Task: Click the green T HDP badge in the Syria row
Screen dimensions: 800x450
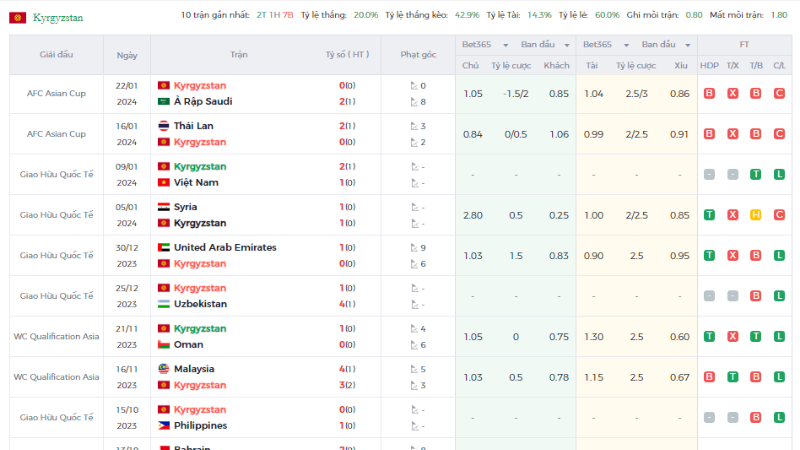Action: [709, 215]
